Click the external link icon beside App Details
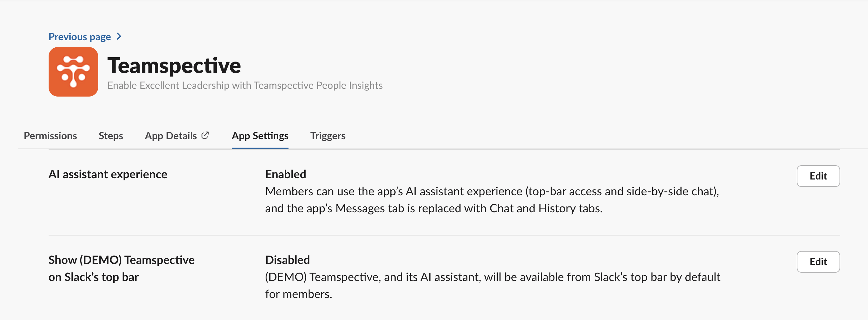868x320 pixels. [x=205, y=135]
